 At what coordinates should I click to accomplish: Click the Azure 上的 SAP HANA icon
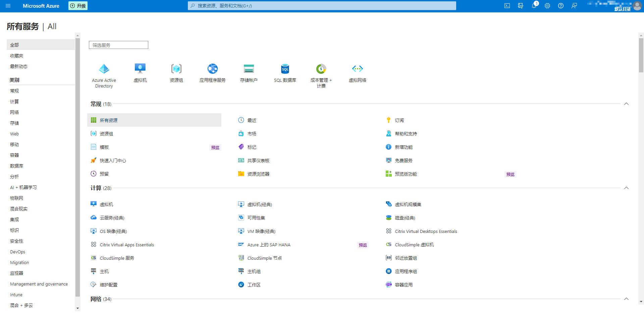click(x=241, y=244)
